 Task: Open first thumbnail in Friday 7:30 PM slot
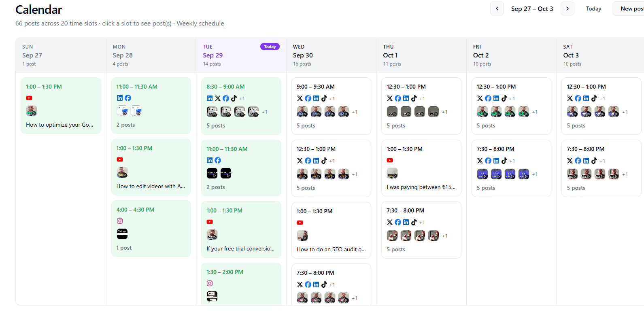click(x=482, y=174)
